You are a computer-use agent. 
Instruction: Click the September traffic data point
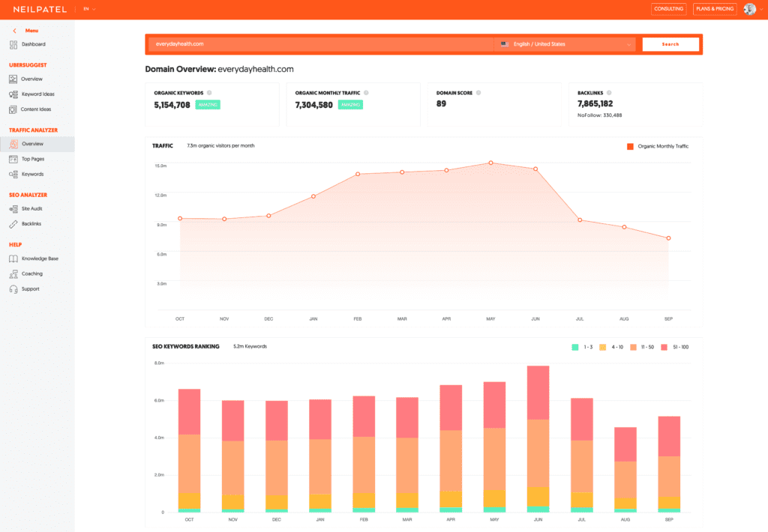coord(668,238)
